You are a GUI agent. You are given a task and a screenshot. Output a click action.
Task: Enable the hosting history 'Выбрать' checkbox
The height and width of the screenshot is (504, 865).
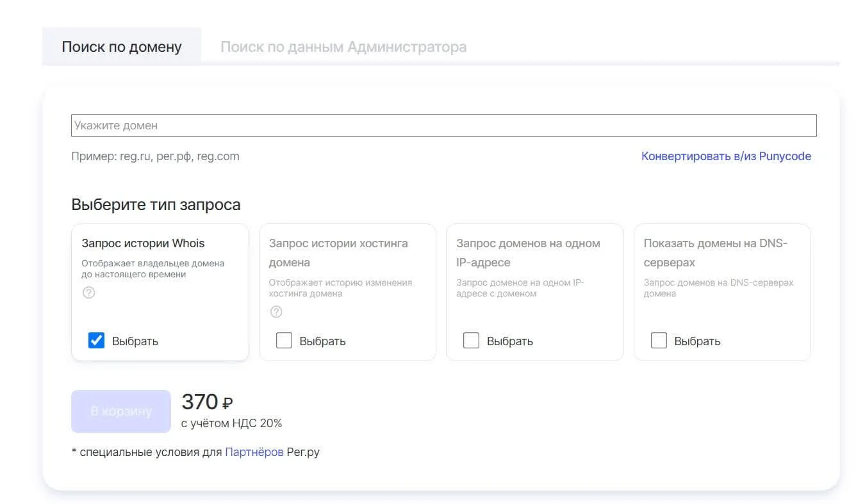pos(284,341)
